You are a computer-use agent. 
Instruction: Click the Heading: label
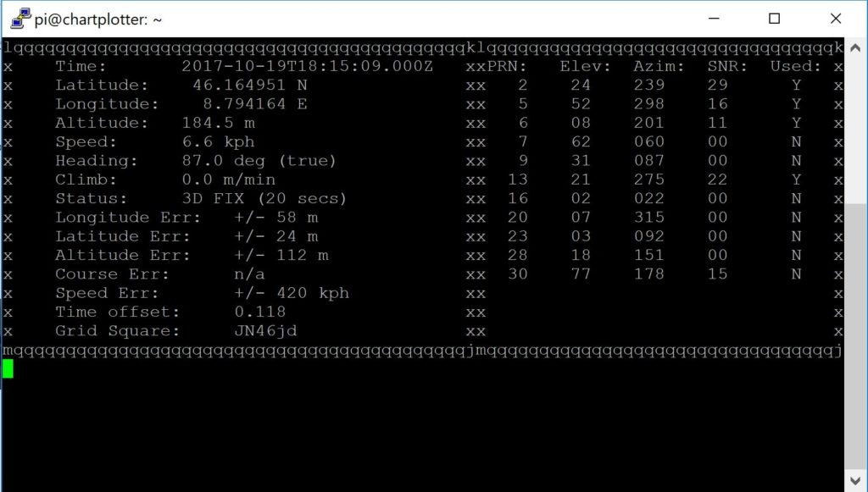click(x=97, y=161)
